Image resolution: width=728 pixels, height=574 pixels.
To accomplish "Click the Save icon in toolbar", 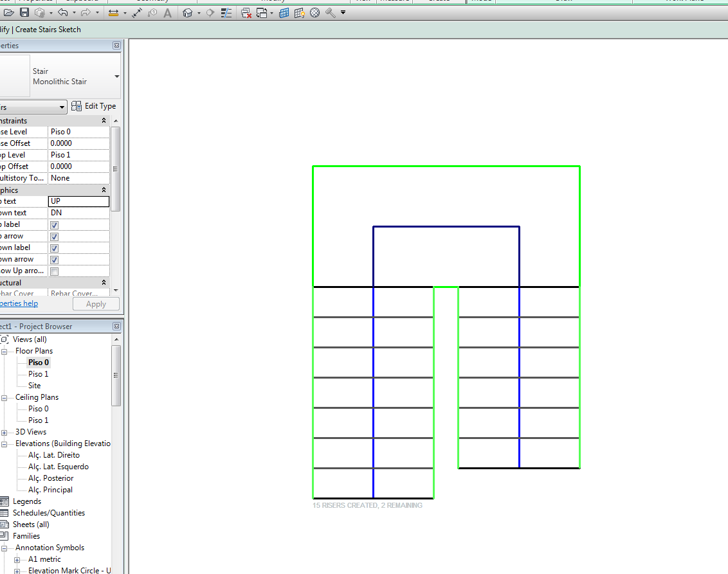I will coord(24,13).
